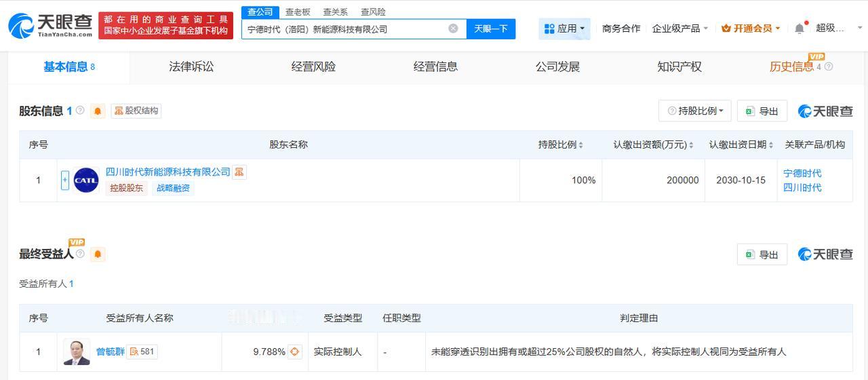Viewport: 868px width, 380px height.
Task: Export shareholder info with 导出 button
Action: tap(762, 111)
